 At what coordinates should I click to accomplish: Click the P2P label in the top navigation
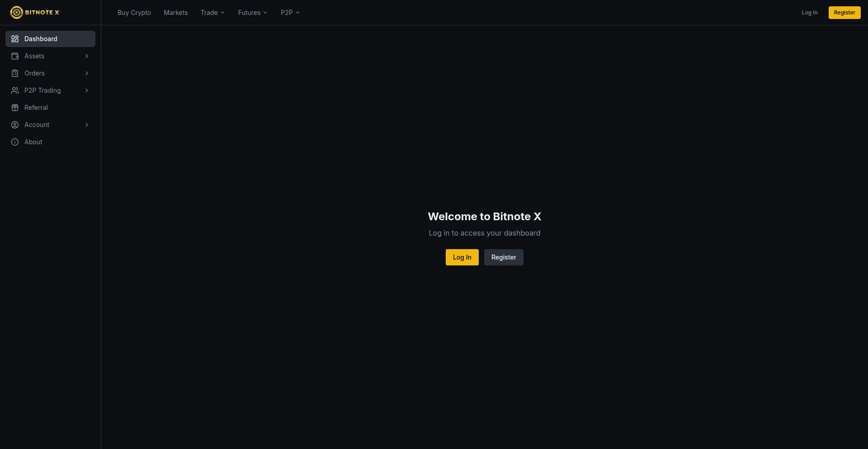point(287,13)
